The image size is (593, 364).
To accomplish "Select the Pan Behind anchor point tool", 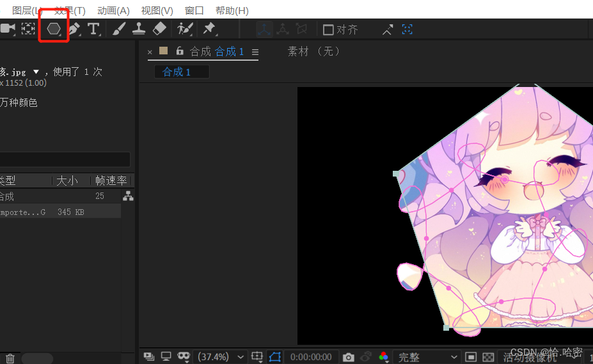I will point(28,29).
